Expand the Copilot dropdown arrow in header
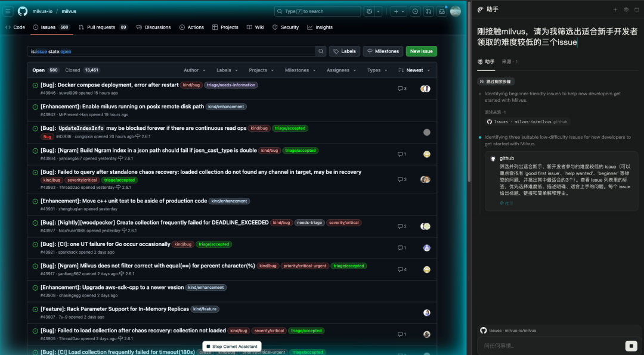Image resolution: width=644 pixels, height=355 pixels. [x=379, y=11]
